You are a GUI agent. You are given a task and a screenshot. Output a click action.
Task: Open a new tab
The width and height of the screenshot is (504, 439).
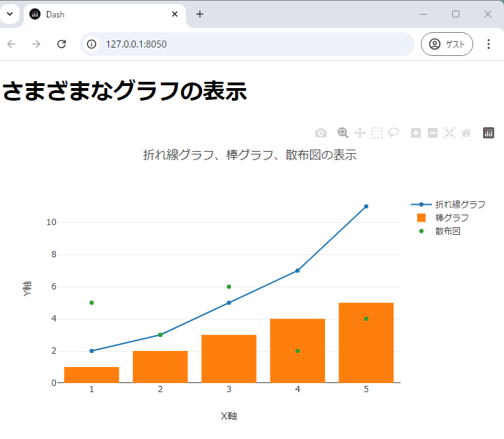(200, 14)
